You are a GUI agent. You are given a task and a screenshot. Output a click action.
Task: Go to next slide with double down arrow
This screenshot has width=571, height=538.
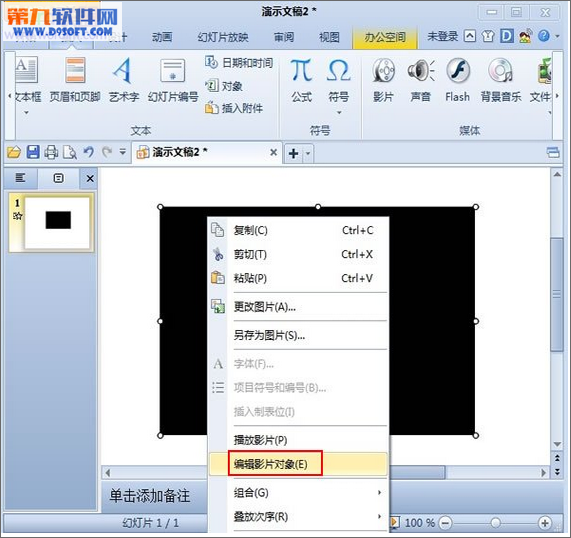pos(557,471)
